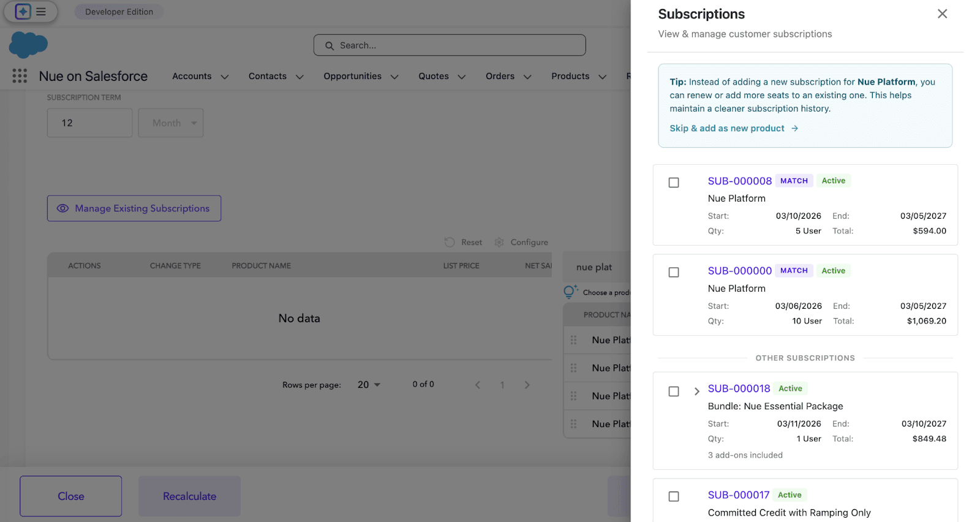The height and width of the screenshot is (522, 980).
Task: Click the Close button at bottom
Action: tap(70, 496)
